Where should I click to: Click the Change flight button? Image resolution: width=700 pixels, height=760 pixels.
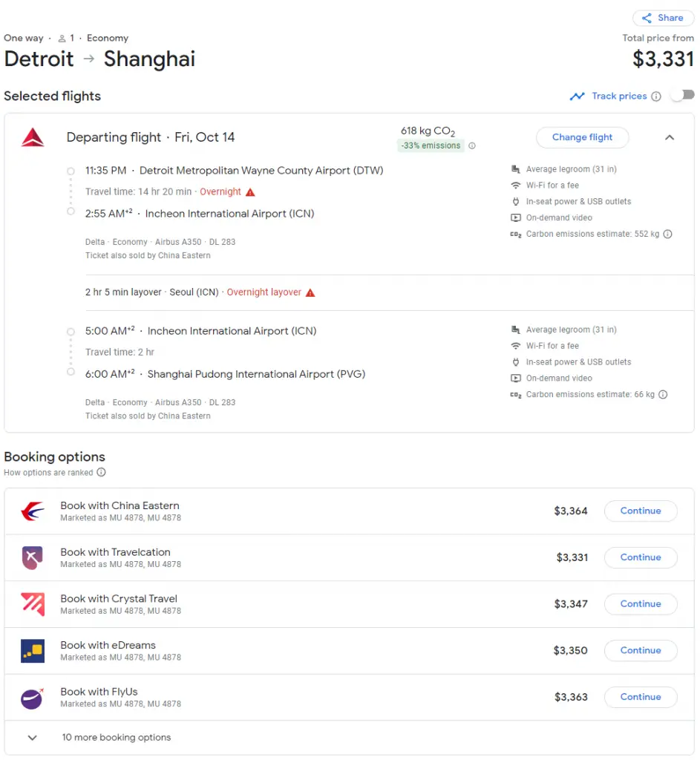582,137
